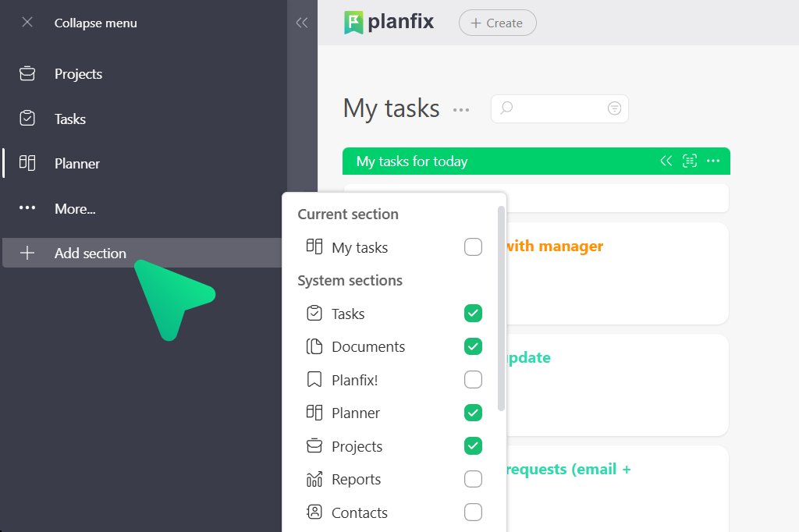Check the Reports section checkbox
The width and height of the screenshot is (799, 532).
point(473,479)
